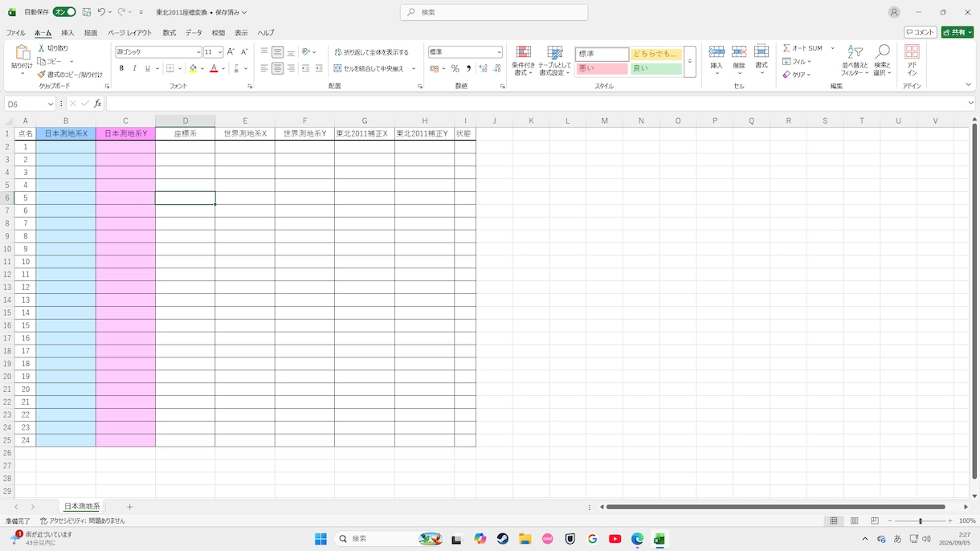
Task: Click the font color A icon
Action: [x=214, y=69]
